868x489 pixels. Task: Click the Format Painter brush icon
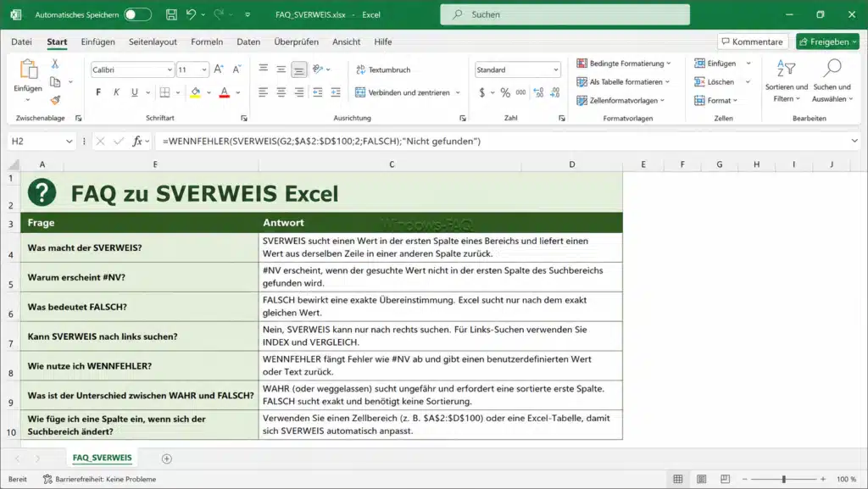pyautogui.click(x=55, y=100)
